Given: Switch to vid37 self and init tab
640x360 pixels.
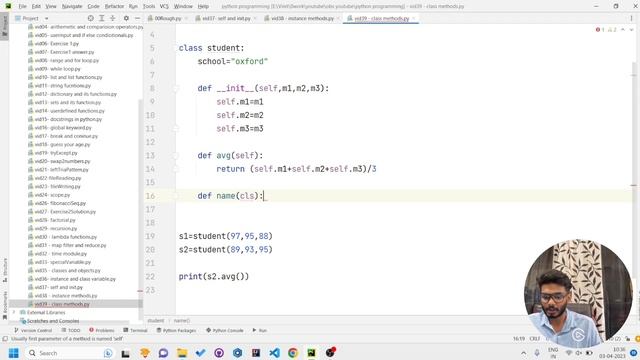Looking at the screenshot, I should pos(226,18).
